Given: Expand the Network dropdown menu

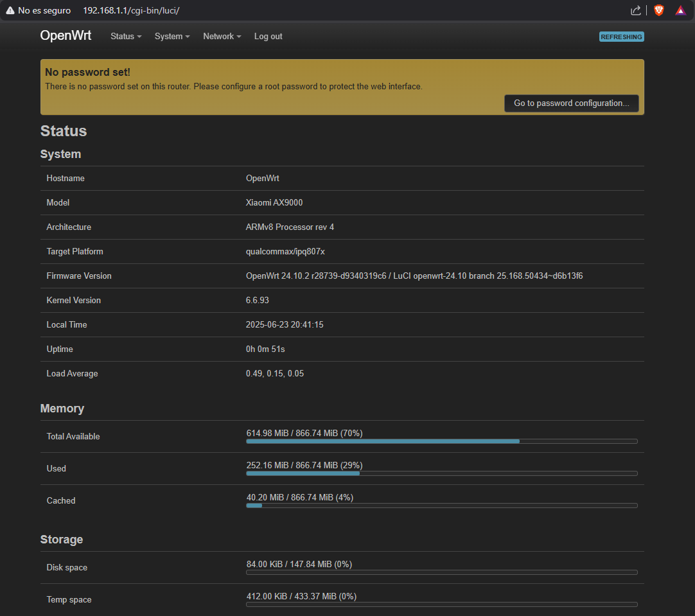Looking at the screenshot, I should point(222,37).
